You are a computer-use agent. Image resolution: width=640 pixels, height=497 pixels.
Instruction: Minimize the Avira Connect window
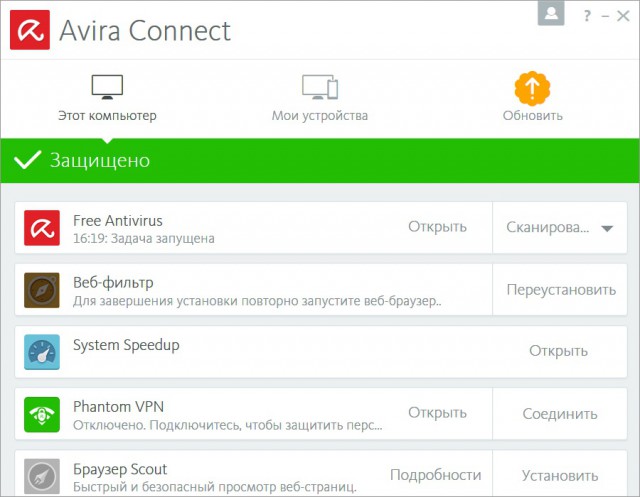(x=605, y=16)
